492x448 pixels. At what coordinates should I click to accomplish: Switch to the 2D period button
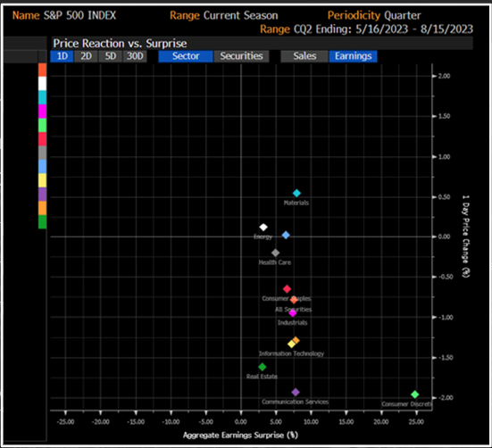click(86, 56)
